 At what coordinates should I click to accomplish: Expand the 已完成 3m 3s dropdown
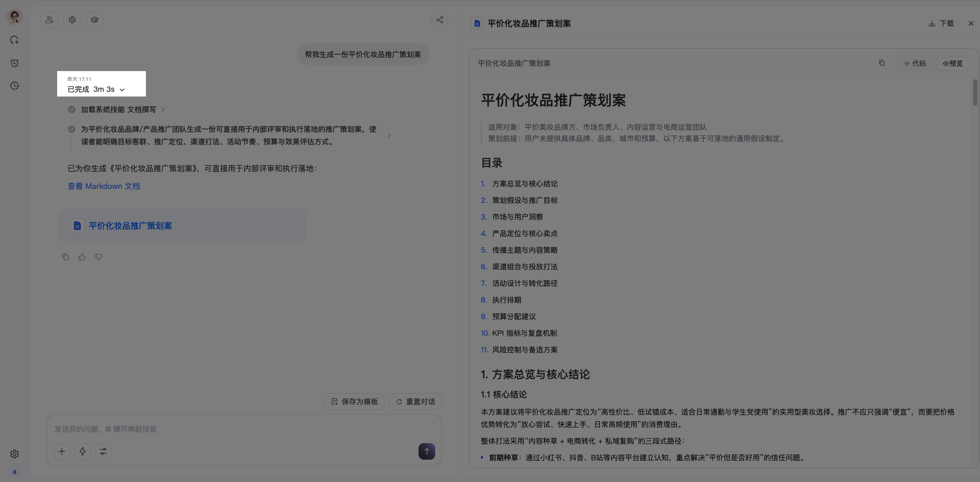tap(96, 89)
